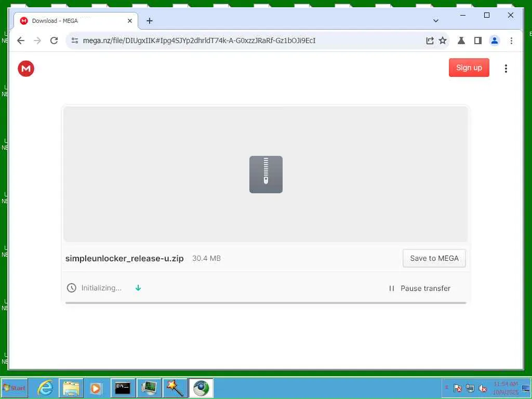The width and height of the screenshot is (532, 399).
Task: Open the Chrome Labs flask icon
Action: tap(461, 41)
